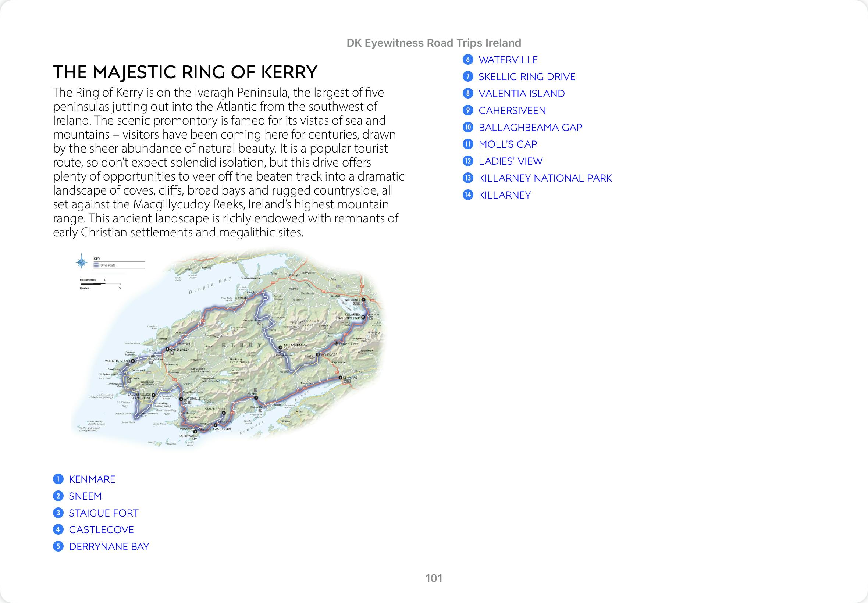This screenshot has width=868, height=603.
Task: Click the number 6 circle icon
Action: click(x=468, y=60)
